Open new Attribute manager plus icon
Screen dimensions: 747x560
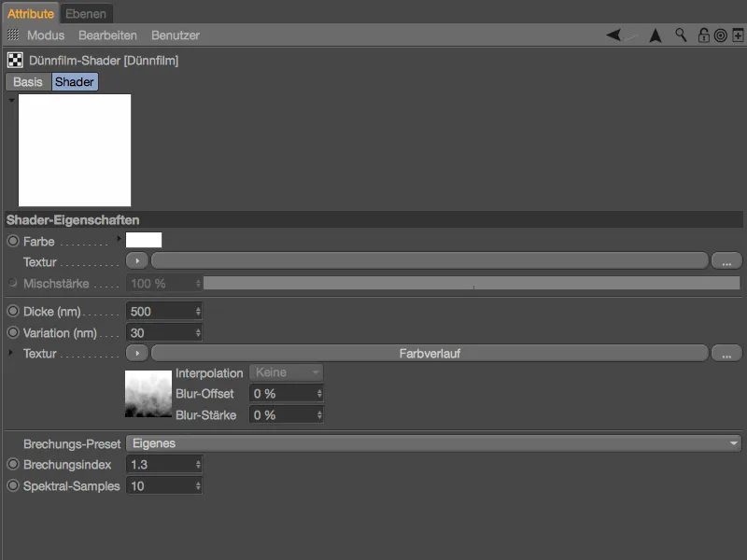click(738, 35)
